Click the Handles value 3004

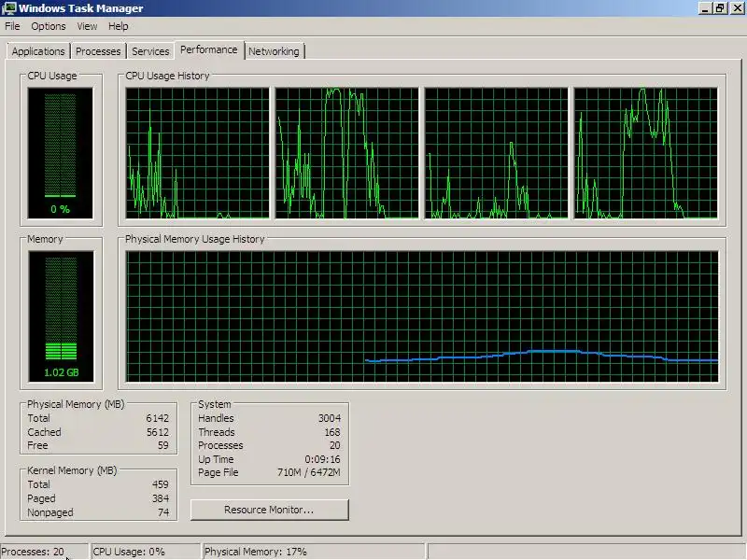330,418
